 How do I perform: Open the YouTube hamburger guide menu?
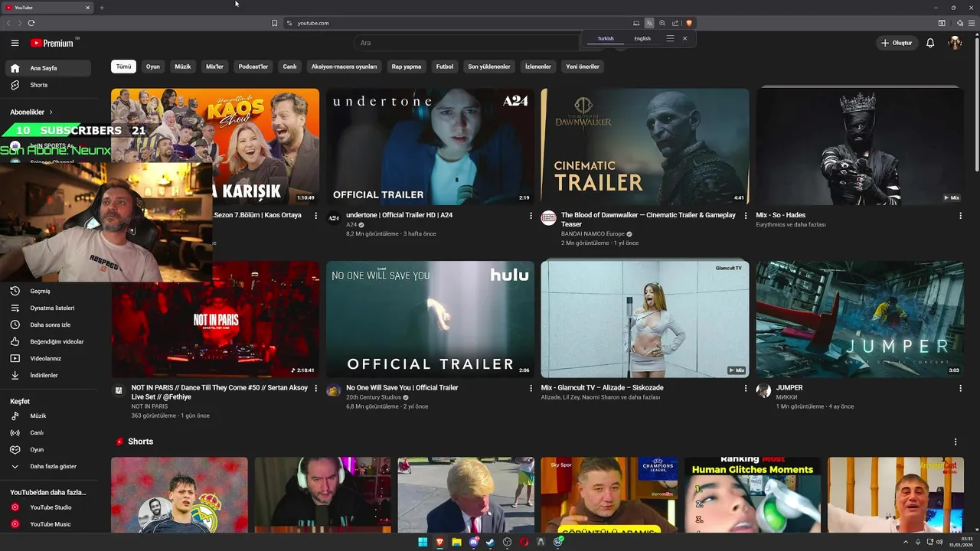(15, 43)
